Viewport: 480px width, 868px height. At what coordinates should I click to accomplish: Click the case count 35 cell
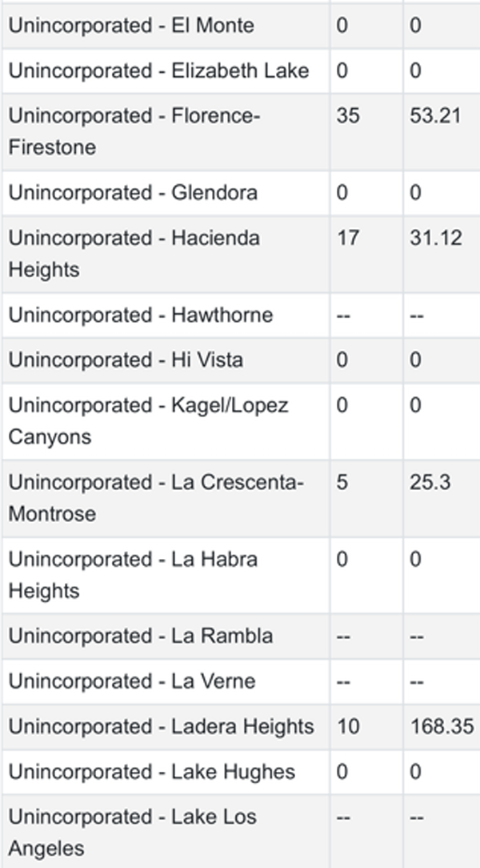[366, 132]
